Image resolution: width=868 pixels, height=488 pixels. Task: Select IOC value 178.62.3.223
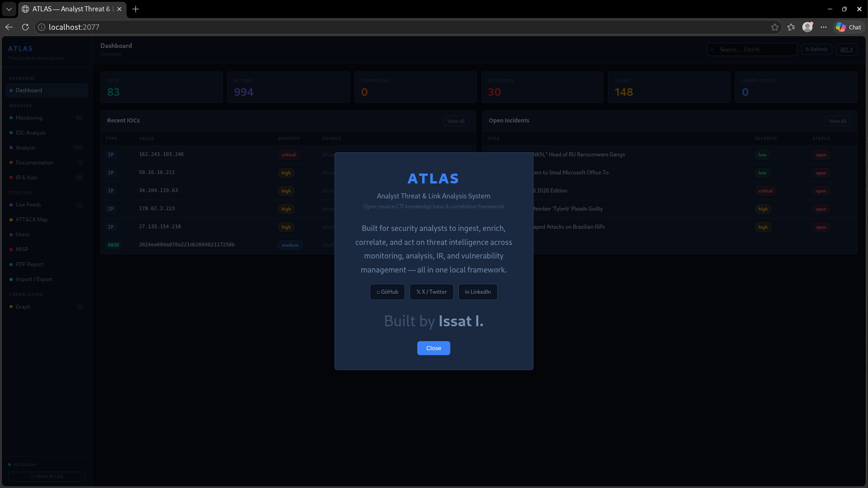pos(156,209)
